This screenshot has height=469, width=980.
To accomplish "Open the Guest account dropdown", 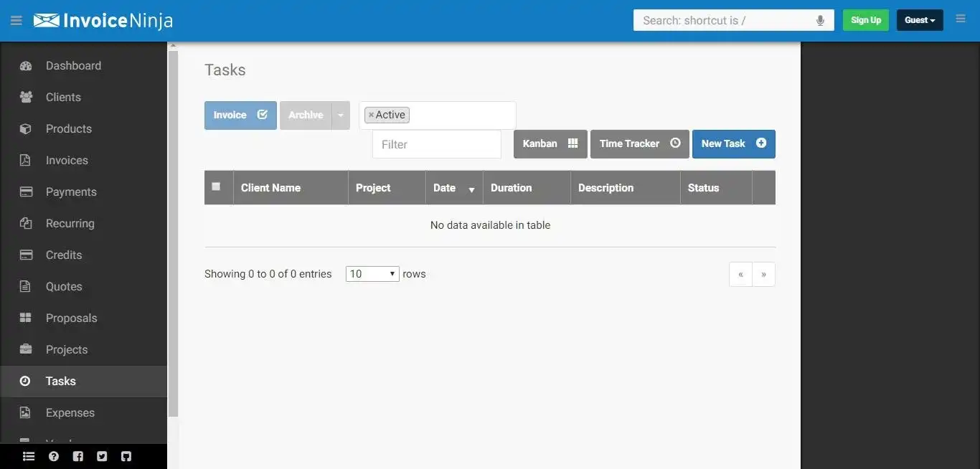I will pyautogui.click(x=919, y=19).
